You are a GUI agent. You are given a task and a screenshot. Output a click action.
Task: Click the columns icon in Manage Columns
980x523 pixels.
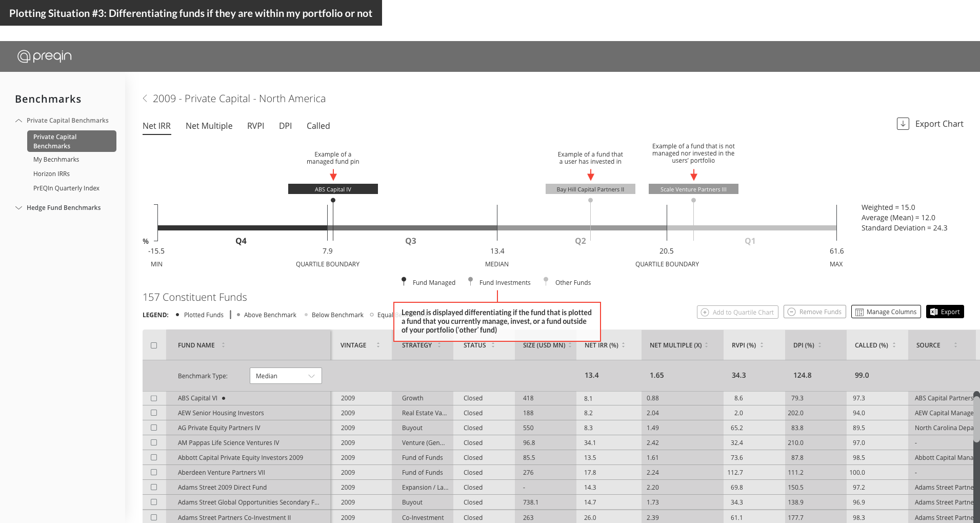click(x=859, y=312)
